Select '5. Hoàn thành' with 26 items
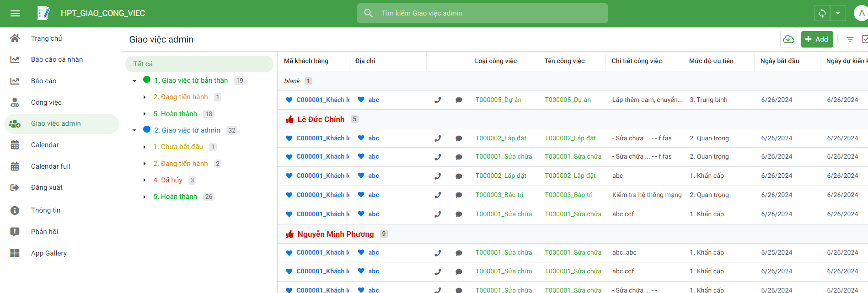 [x=175, y=197]
